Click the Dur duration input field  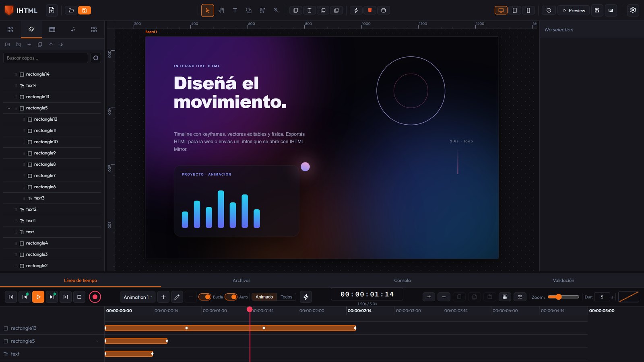tap(602, 297)
